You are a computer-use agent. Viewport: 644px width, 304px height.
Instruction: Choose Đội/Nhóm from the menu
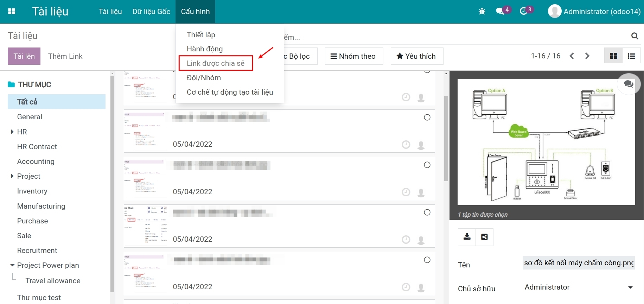[x=204, y=78]
